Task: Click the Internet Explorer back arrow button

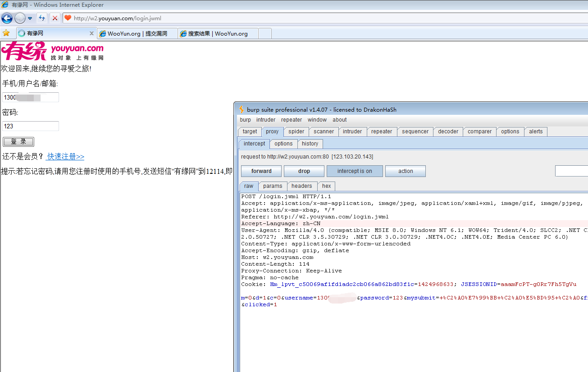Action: 7,18
